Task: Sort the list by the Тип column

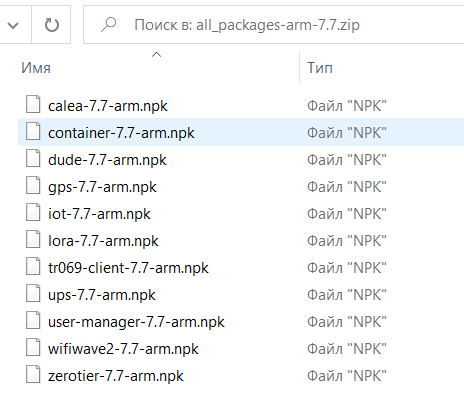Action: (x=320, y=68)
